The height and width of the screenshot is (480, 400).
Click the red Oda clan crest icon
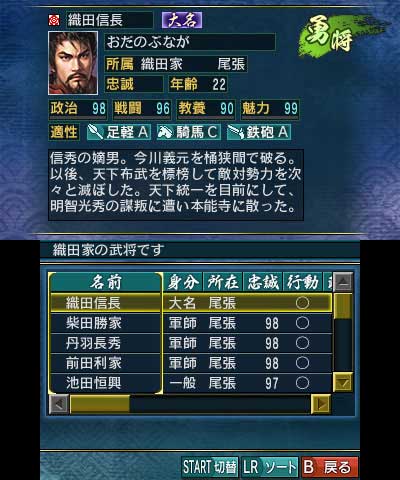(54, 20)
